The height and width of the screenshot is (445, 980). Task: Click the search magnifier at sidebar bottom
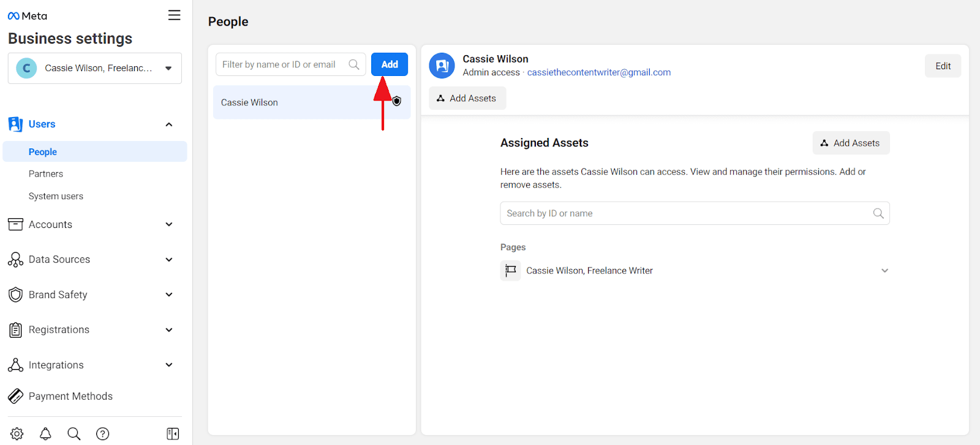pyautogui.click(x=74, y=434)
